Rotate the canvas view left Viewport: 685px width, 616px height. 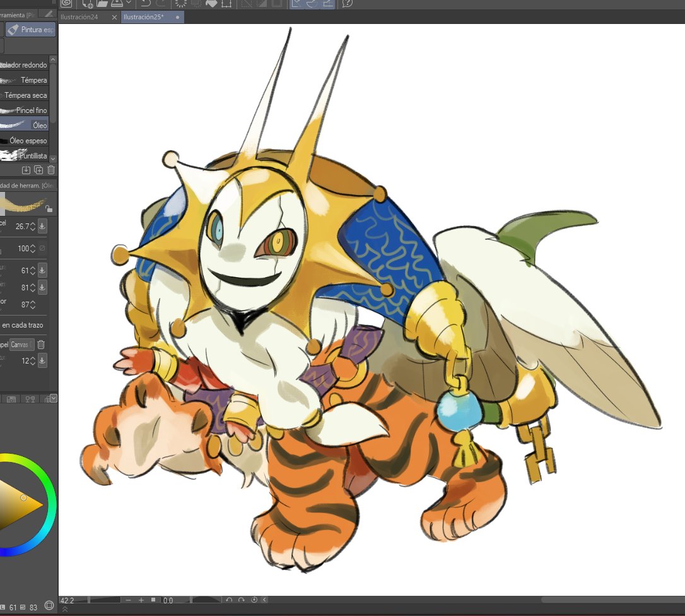[229, 600]
